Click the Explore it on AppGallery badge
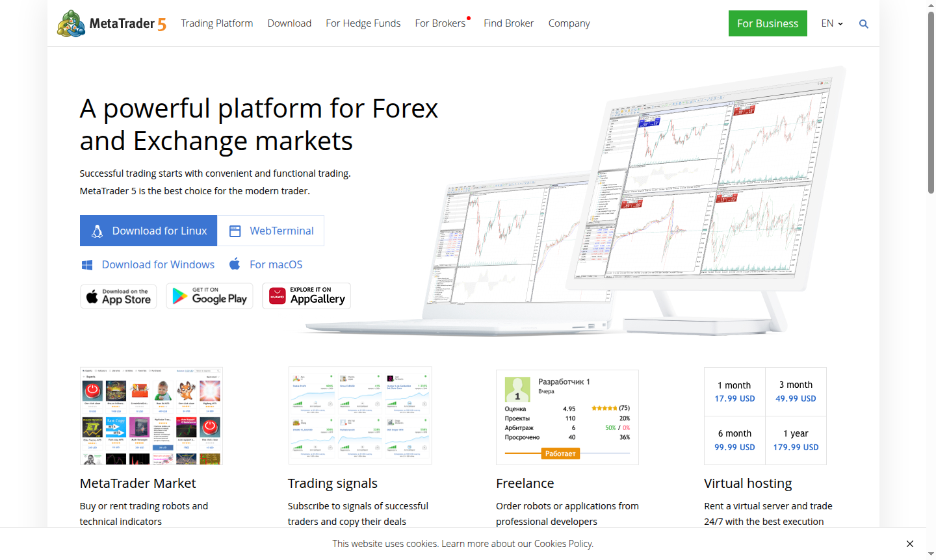The image size is (936, 560). [x=306, y=296]
